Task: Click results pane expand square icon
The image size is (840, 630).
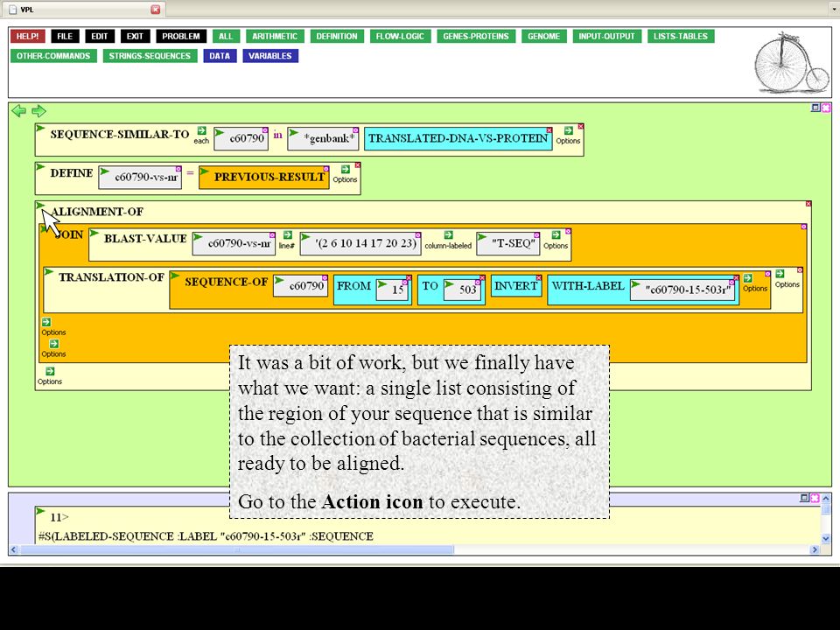Action: coord(804,498)
